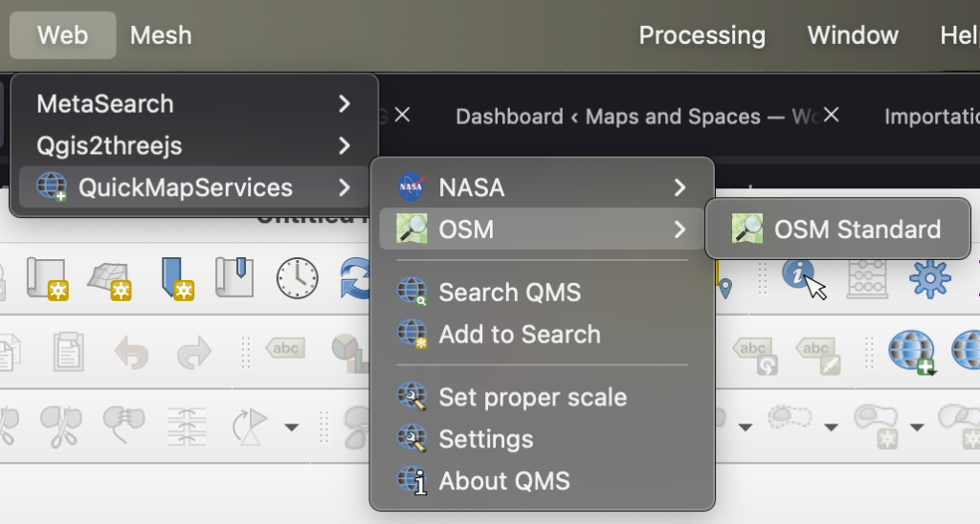Select the OSM submenu entry
The width and height of the screenshot is (980, 524).
pos(542,229)
